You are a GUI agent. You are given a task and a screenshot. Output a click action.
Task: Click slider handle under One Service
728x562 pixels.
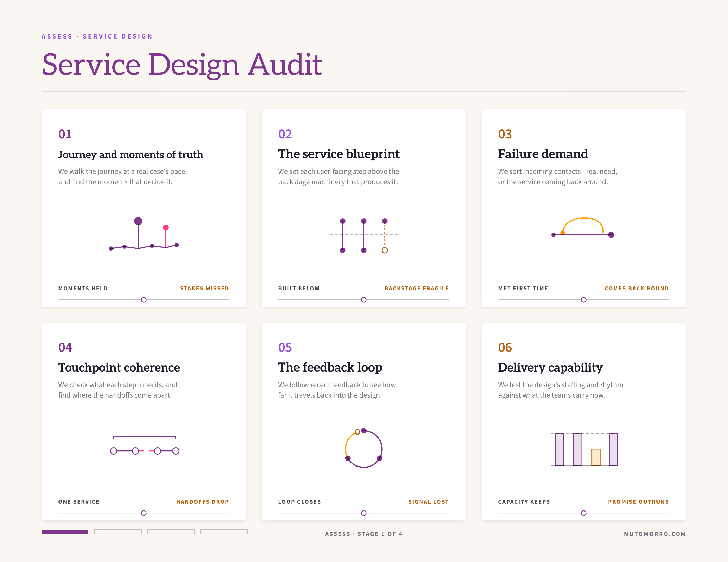tap(144, 513)
